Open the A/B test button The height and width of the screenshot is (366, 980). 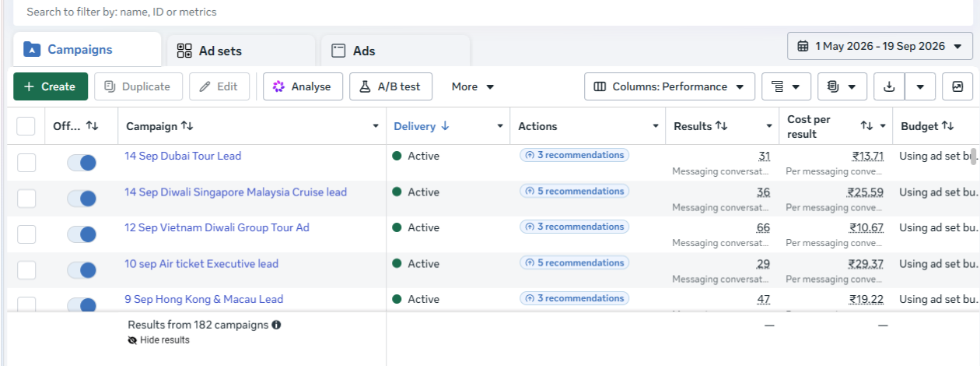click(x=390, y=86)
